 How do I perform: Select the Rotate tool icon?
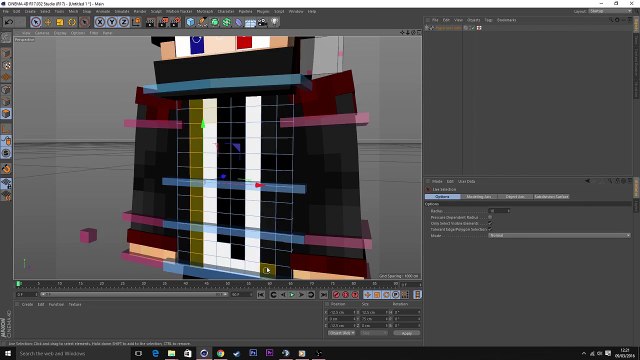point(72,22)
